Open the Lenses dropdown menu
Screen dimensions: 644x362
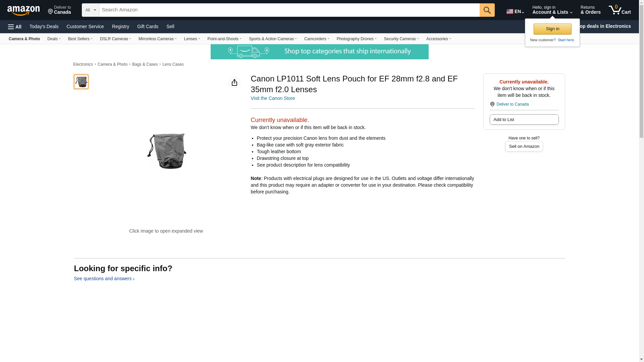pos(192,39)
